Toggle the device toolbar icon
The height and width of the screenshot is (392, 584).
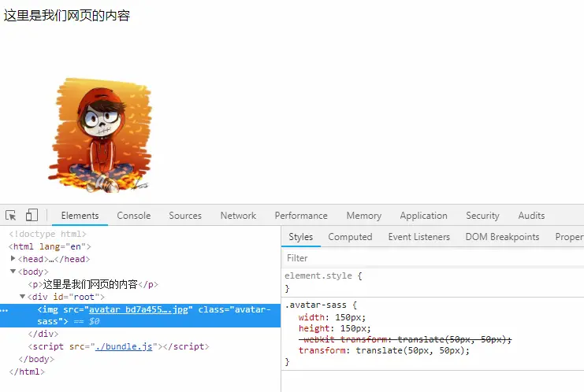[x=32, y=215]
